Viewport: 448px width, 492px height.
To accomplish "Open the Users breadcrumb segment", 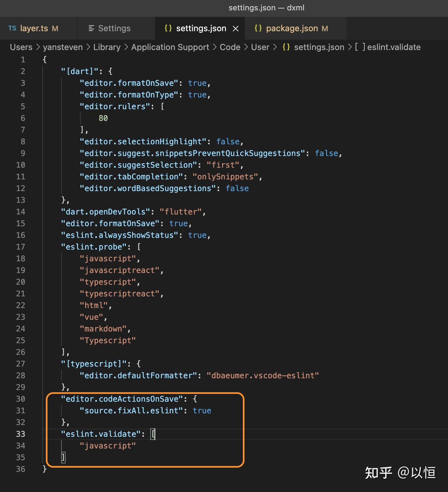I will (21, 47).
